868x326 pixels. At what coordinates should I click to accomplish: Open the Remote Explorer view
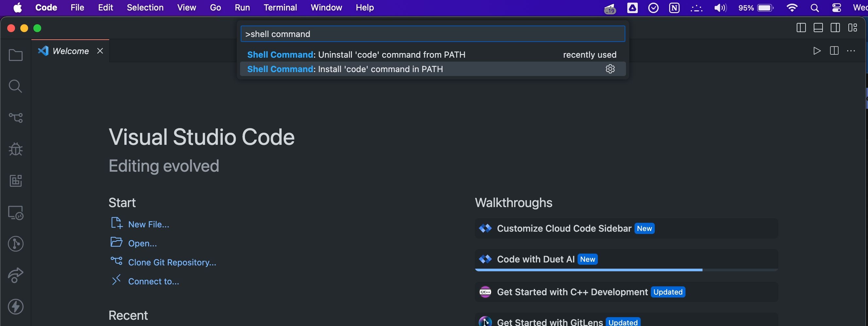(x=15, y=213)
